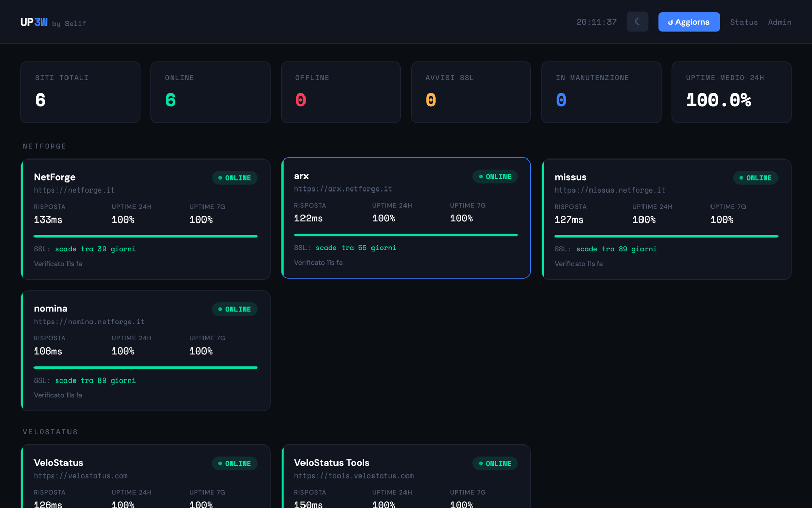
Task: Click the https://tools.velostatus.com URL
Action: [354, 476]
